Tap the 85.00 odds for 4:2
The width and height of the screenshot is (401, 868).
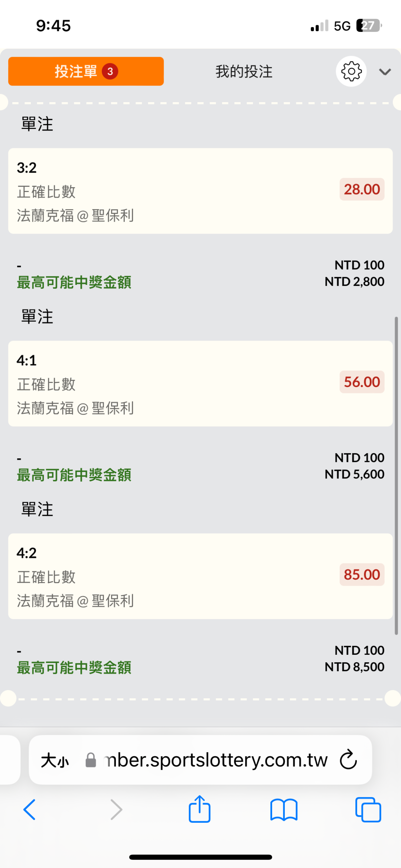tap(362, 575)
